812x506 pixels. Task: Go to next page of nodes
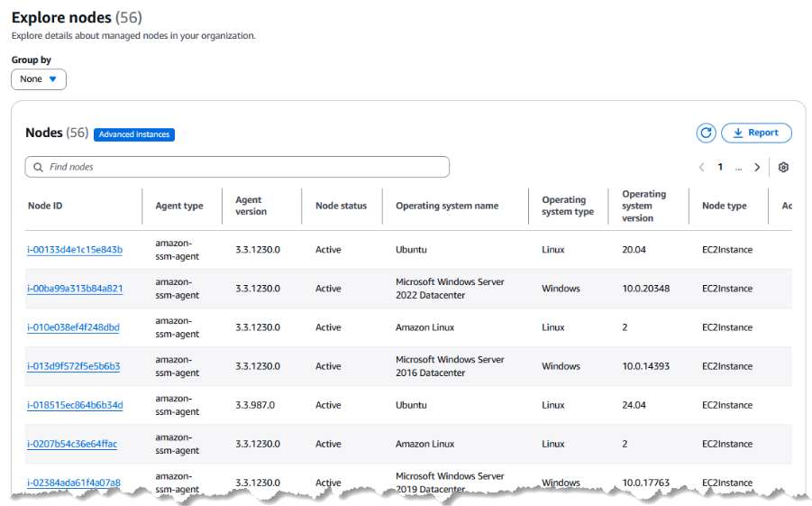[x=757, y=168]
